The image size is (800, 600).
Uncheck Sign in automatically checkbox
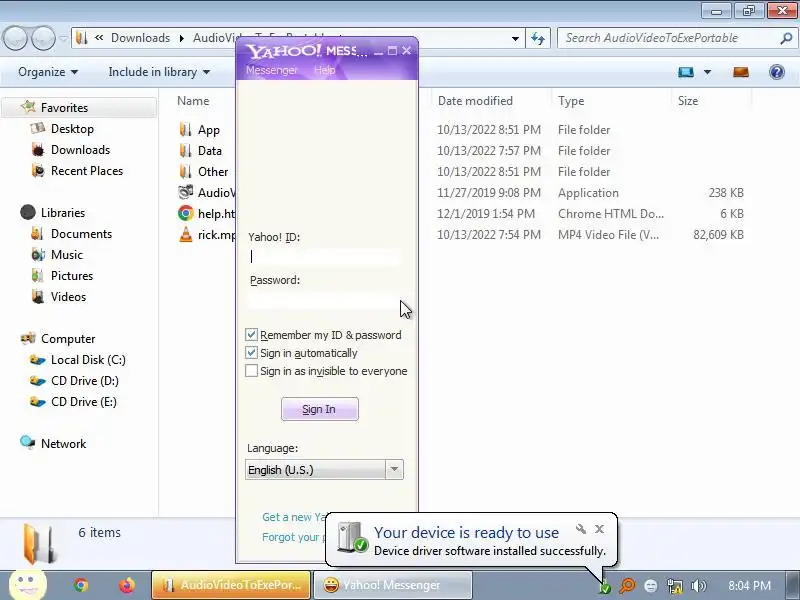coord(251,353)
